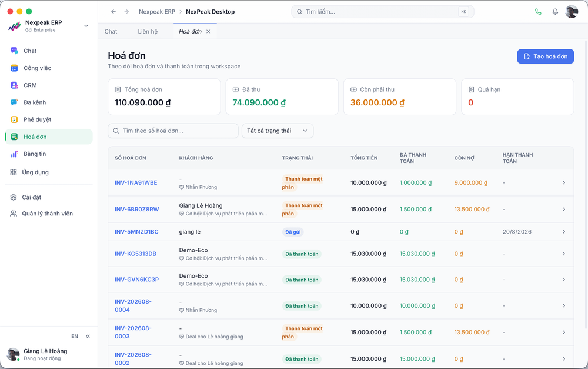Navigate back with left arrow
Screen dimensions: 588x369
point(113,12)
